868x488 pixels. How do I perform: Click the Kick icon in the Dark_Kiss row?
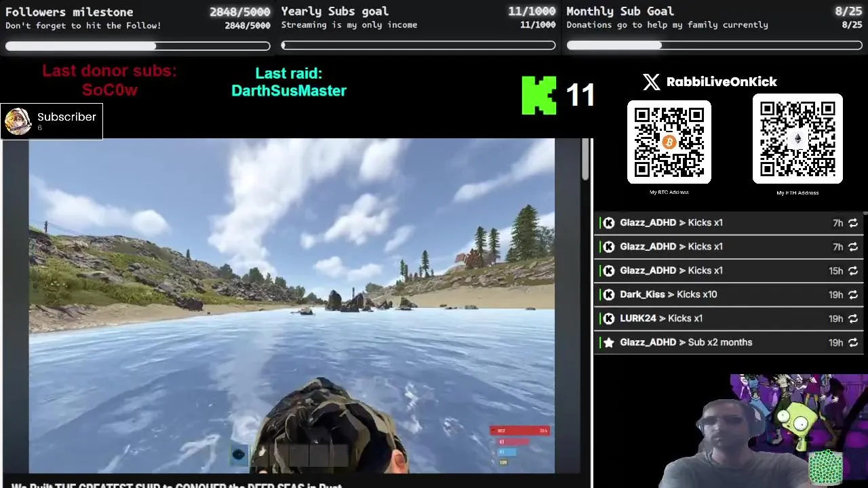[x=609, y=295]
